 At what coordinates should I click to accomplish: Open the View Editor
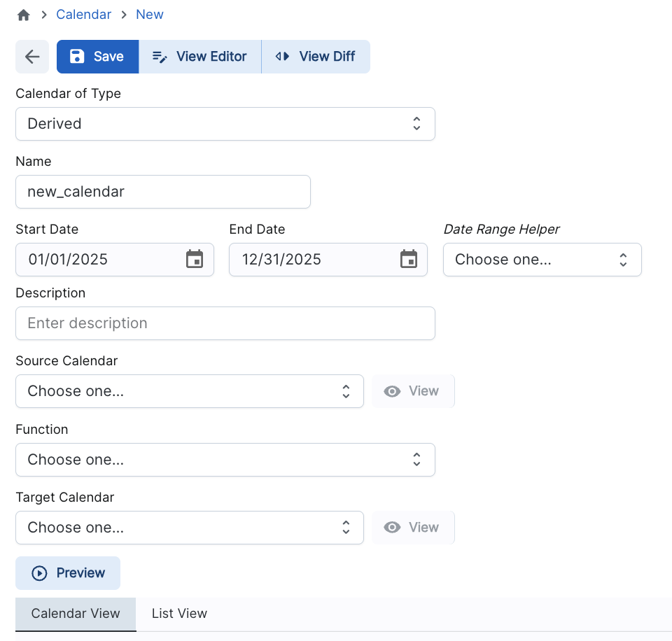click(x=199, y=57)
